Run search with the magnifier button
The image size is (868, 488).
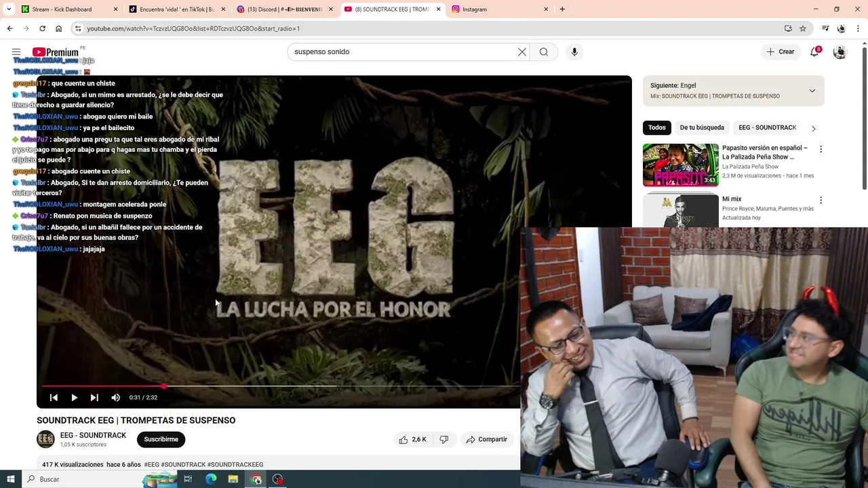[x=544, y=52]
